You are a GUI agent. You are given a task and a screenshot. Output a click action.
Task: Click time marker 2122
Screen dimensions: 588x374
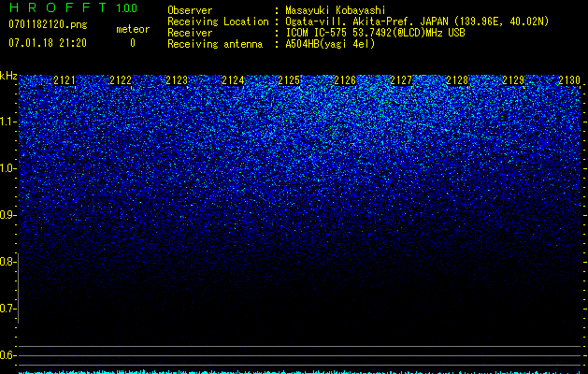coord(121,80)
